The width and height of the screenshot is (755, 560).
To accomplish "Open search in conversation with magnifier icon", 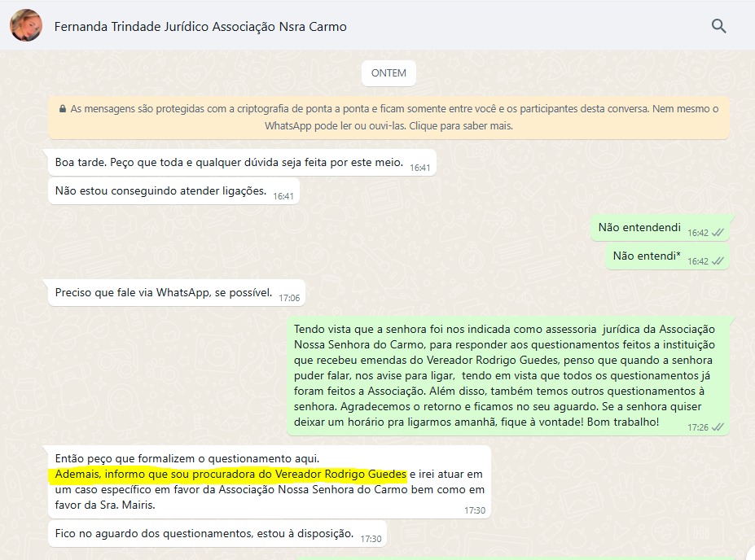I will click(x=718, y=26).
